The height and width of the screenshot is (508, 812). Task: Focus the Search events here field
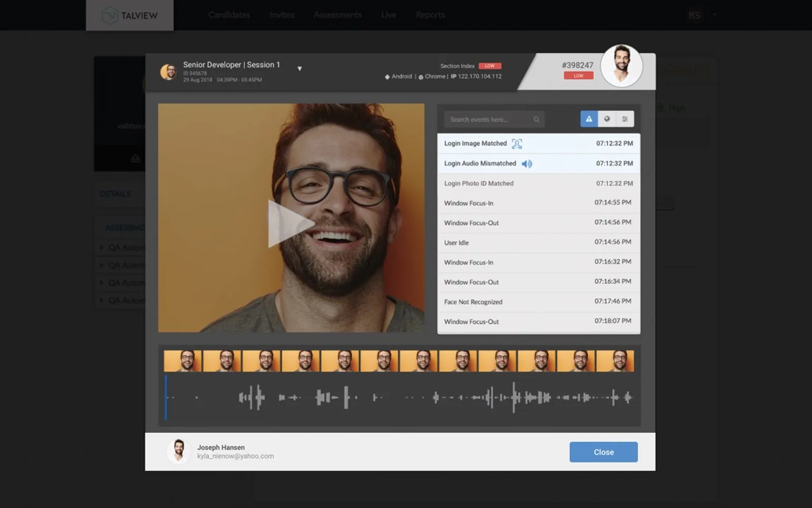494,119
